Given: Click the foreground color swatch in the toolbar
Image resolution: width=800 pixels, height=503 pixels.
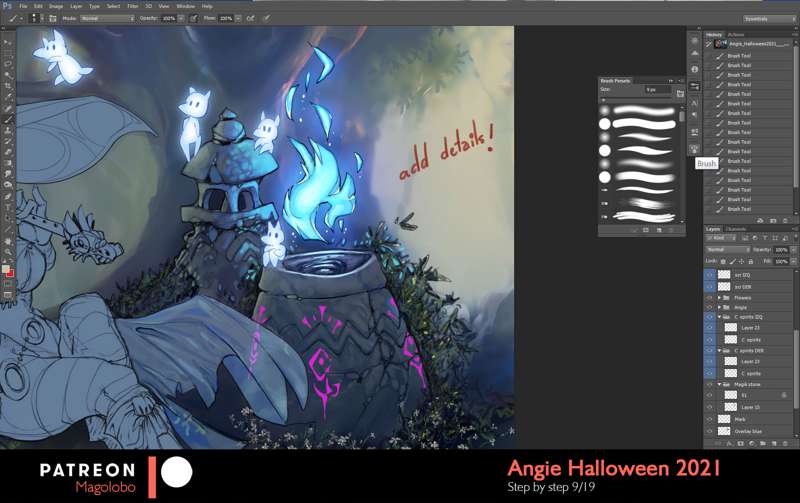Looking at the screenshot, I should 6,266.
